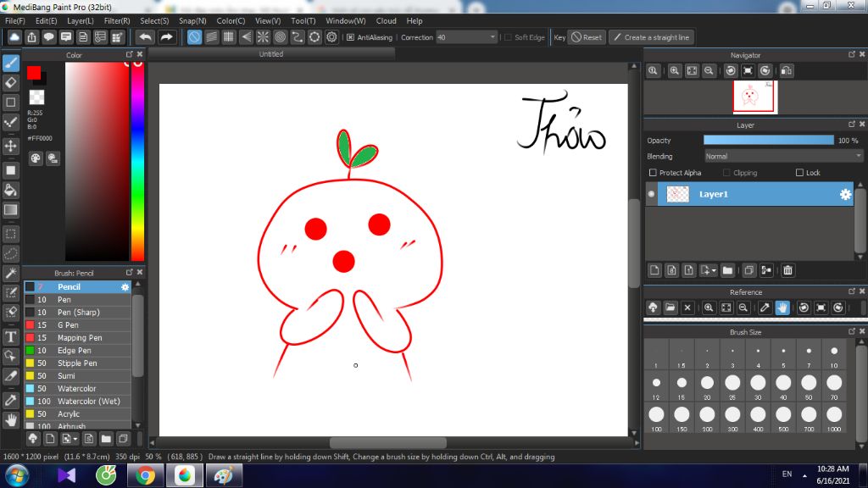Click the red foreground color swatch

click(33, 73)
